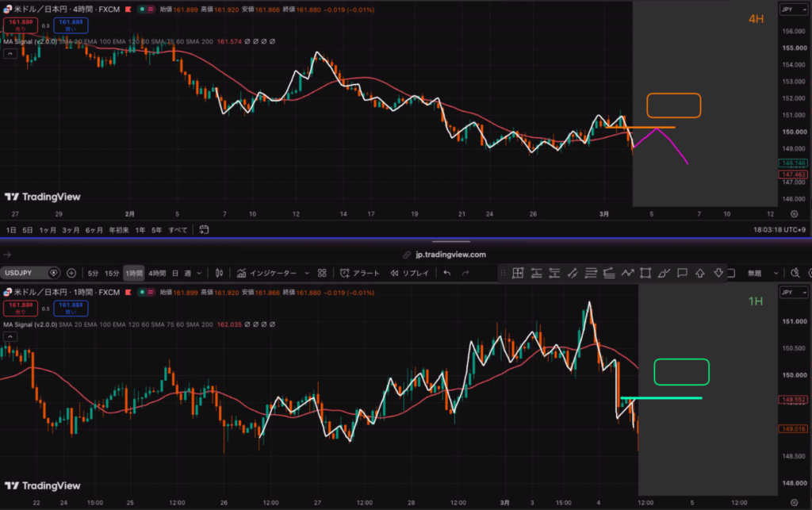
Task: Open timezone settings at 18:03:18 UTC+9
Action: click(779, 230)
